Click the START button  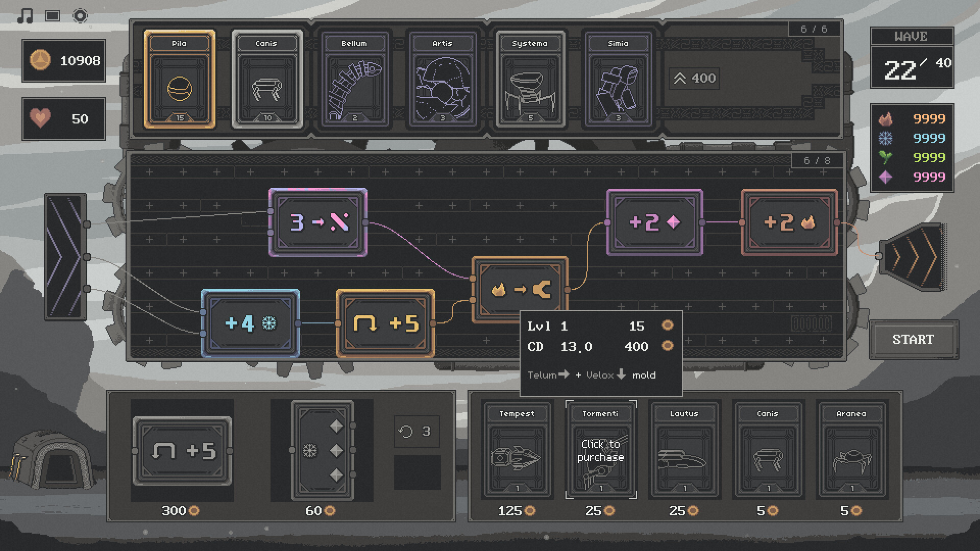(914, 339)
